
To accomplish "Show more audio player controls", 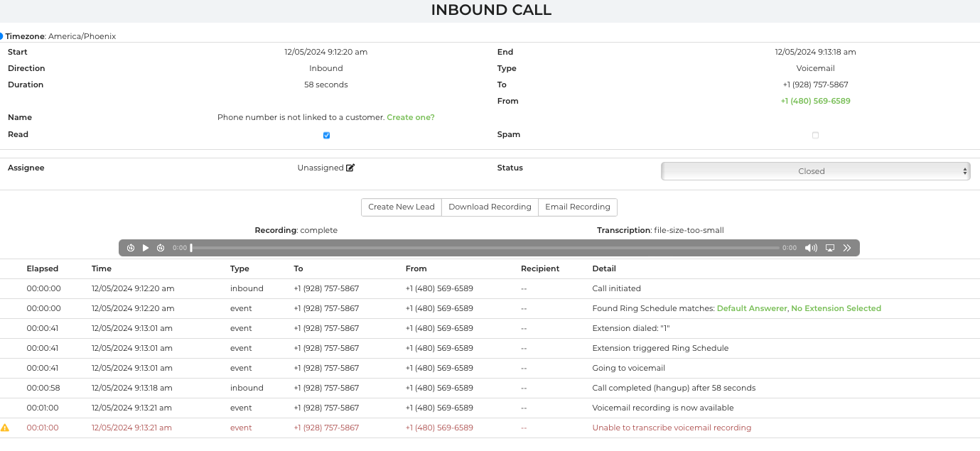I will tap(847, 248).
